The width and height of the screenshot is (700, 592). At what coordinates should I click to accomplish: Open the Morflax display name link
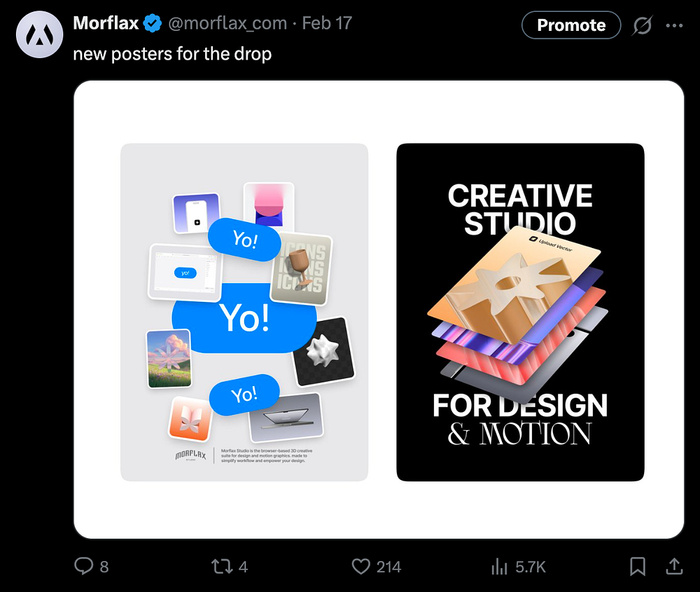(x=106, y=24)
